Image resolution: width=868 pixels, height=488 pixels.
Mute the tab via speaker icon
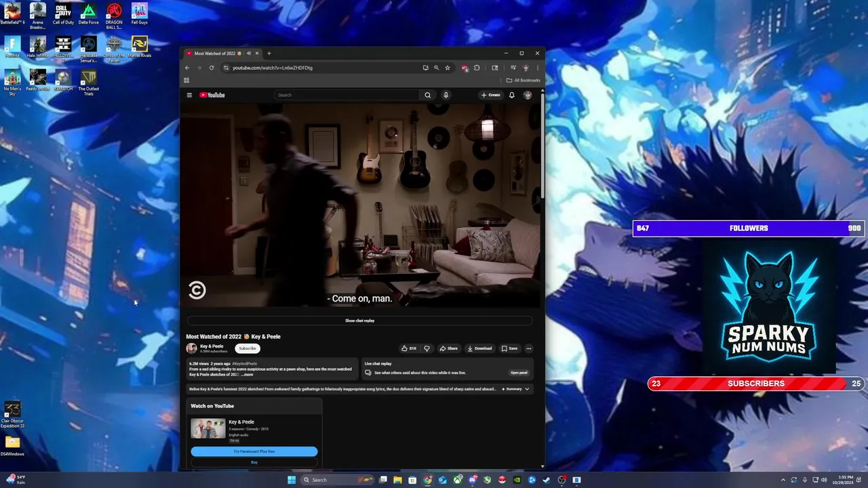point(249,54)
